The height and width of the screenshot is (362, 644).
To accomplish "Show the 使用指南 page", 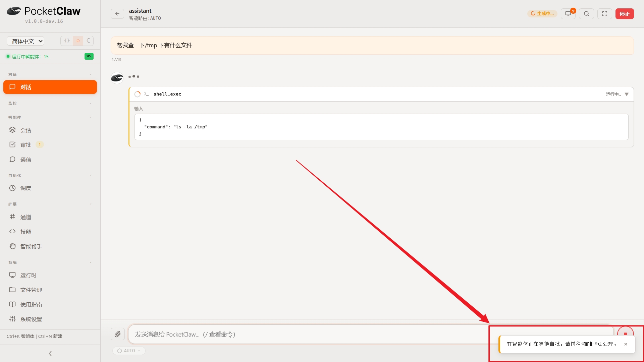I will 50,304.
